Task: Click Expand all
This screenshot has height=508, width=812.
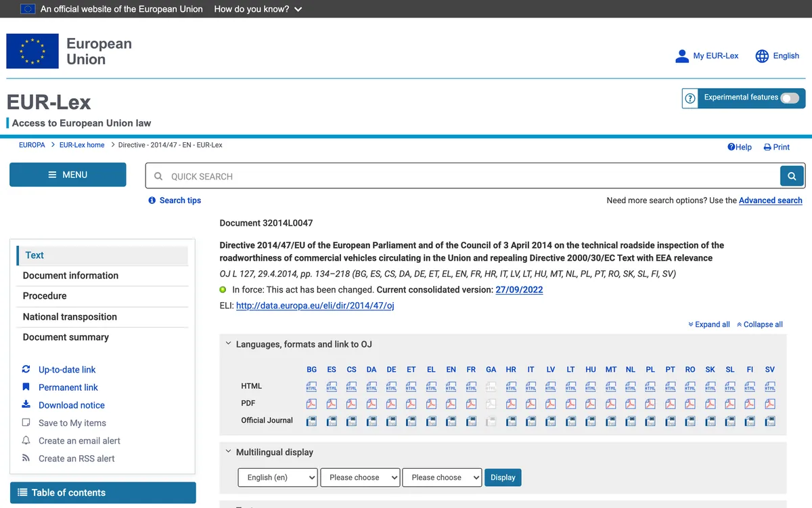Action: click(x=709, y=324)
